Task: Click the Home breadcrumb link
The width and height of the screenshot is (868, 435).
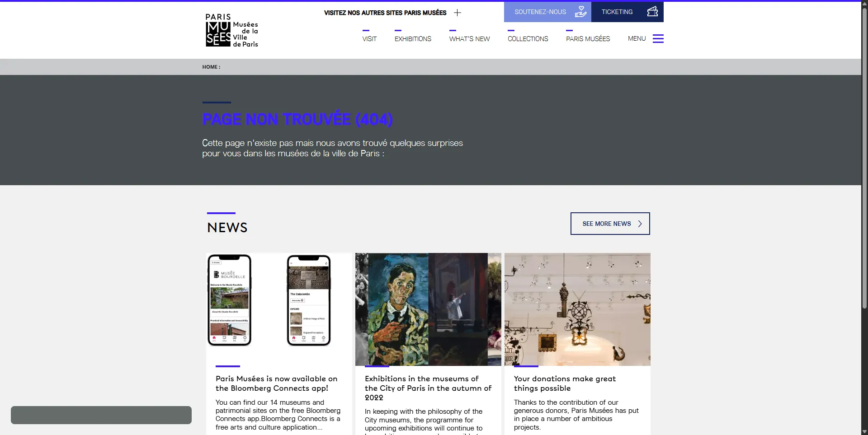Action: click(210, 67)
